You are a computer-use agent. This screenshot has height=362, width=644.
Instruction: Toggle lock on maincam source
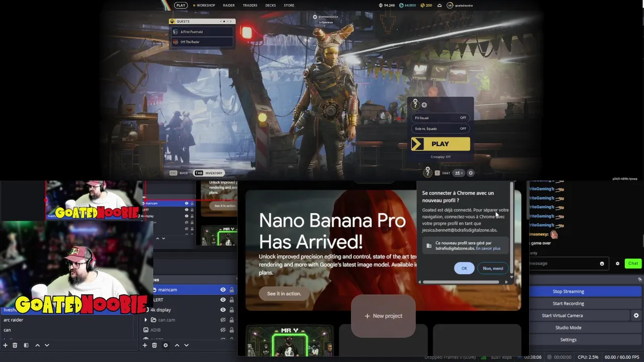[231, 290]
